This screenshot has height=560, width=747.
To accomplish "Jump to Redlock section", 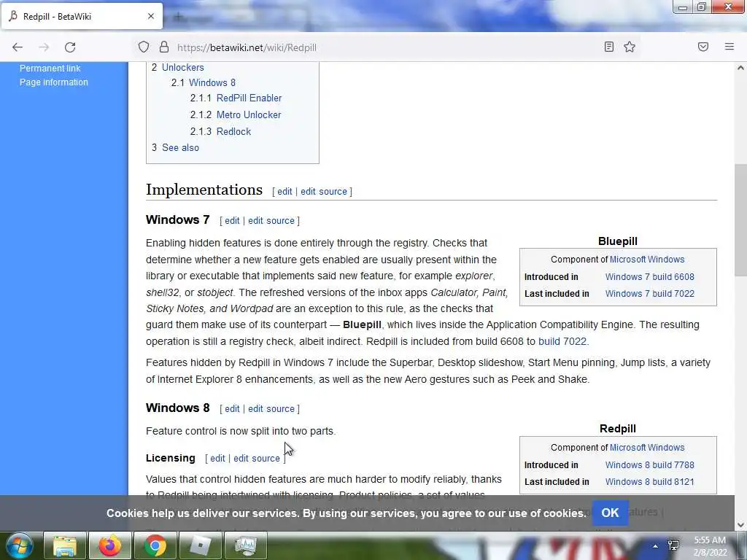I will [x=233, y=131].
